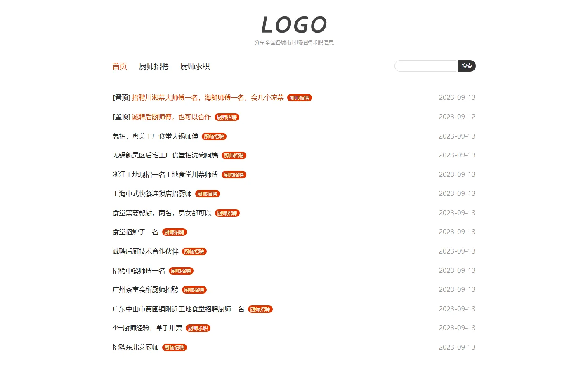
Task: Click the date on 上海中式快餐连锁店招厨师 row
Action: click(457, 194)
